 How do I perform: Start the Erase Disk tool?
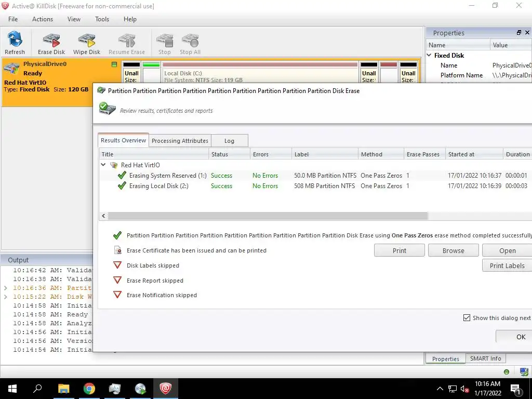51,43
